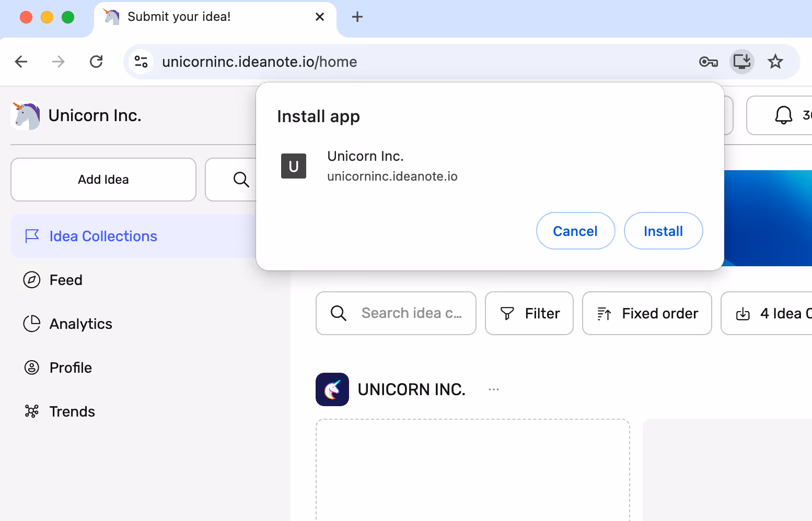Close the Submit your idea! tab
The image size is (812, 521).
[320, 17]
